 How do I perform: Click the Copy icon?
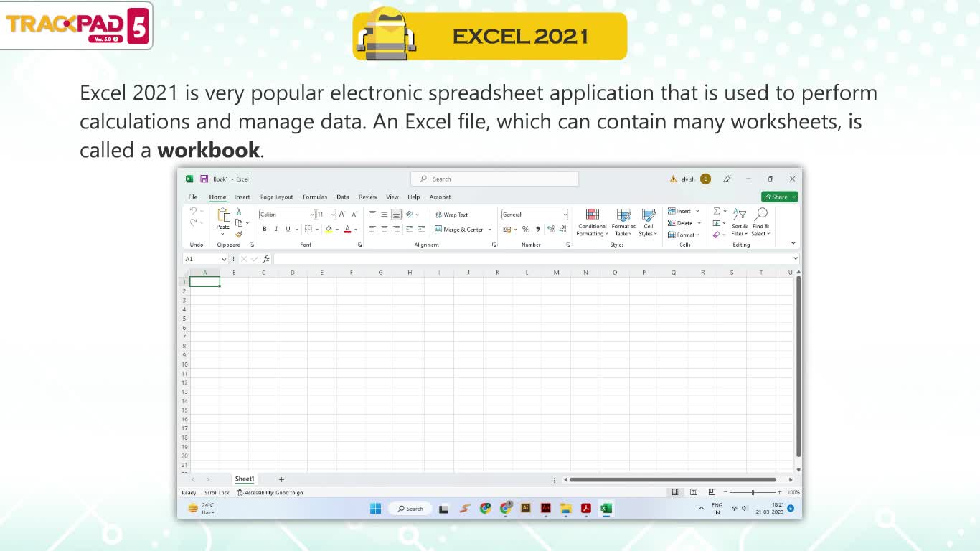[239, 222]
